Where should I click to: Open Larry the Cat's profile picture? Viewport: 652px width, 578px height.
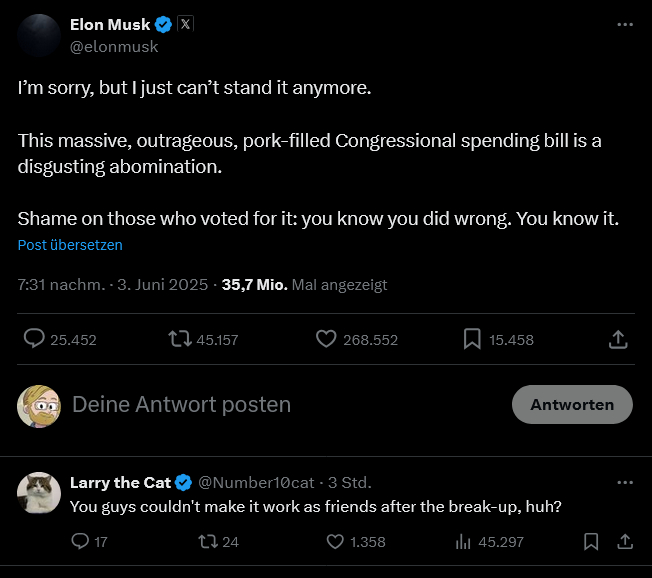point(38,493)
